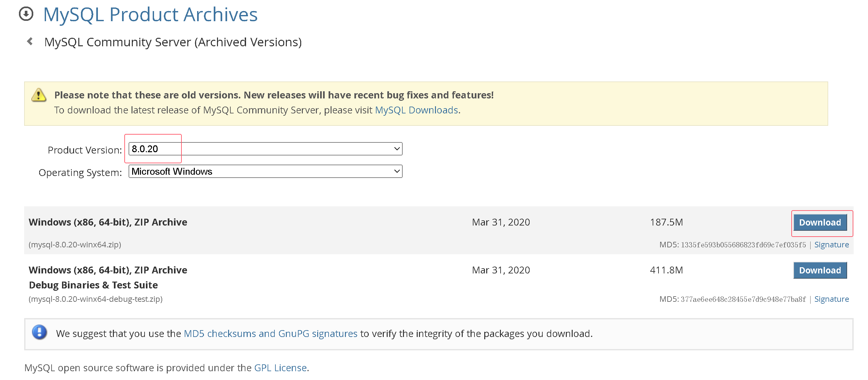Click the 411.8M file size
Viewport: 868px width, 380px height.
tap(666, 270)
